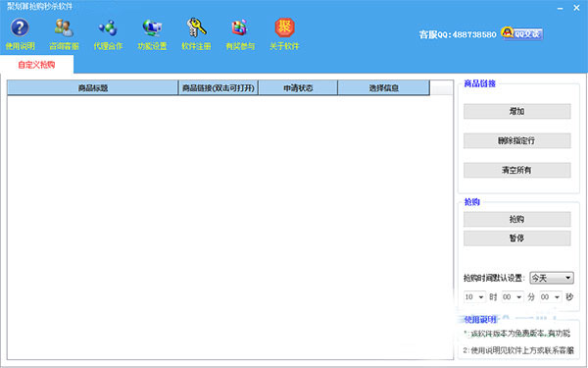Screen dimensions: 588x368
Task: Minimize the window
Action: coord(560,8)
